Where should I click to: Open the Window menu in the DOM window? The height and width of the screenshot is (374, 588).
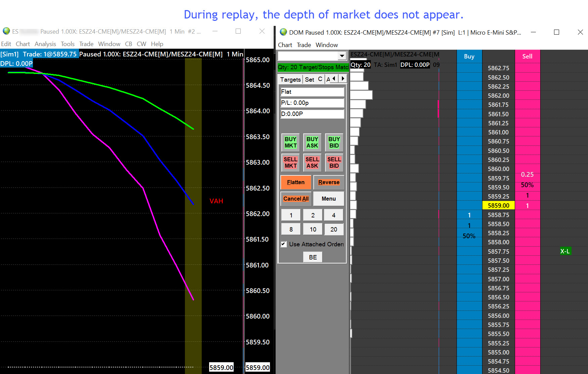[x=327, y=45]
